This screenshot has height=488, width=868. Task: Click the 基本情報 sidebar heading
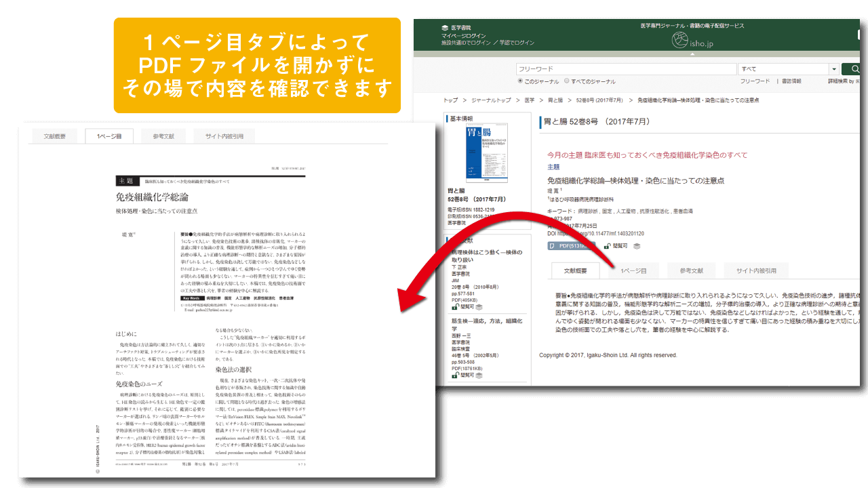(x=462, y=118)
